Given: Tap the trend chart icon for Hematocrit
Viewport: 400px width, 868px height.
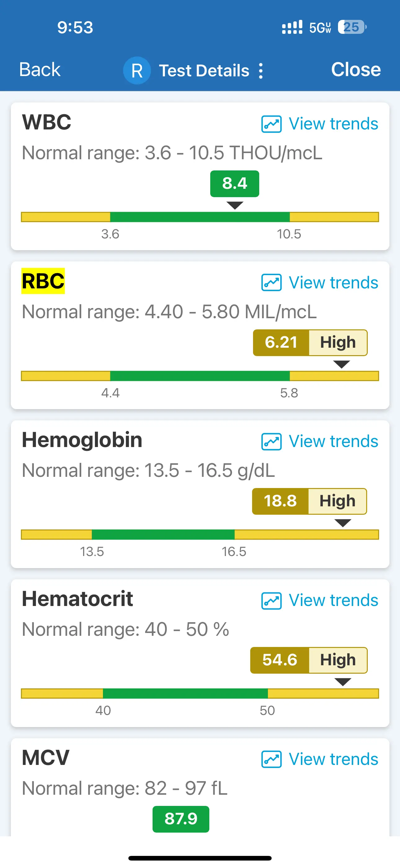Looking at the screenshot, I should [271, 600].
